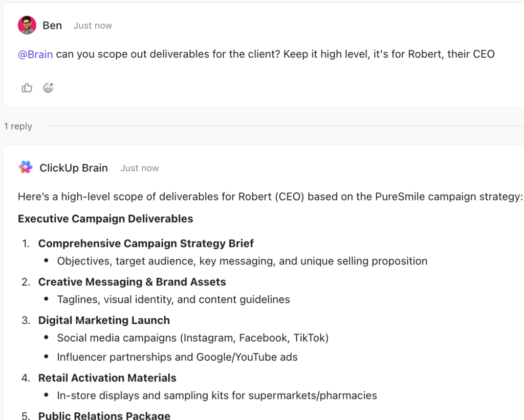Click the in-store displays bullet point
524x420 pixels.
[x=216, y=395]
